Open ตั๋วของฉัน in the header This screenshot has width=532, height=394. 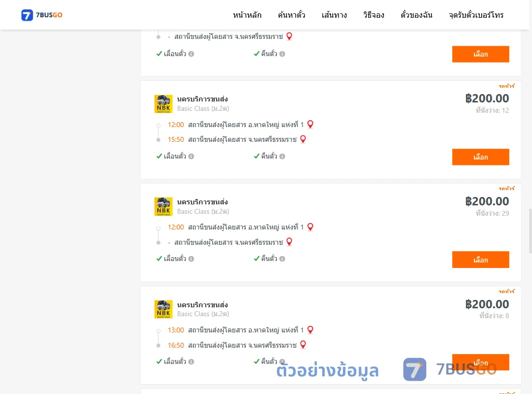(416, 15)
